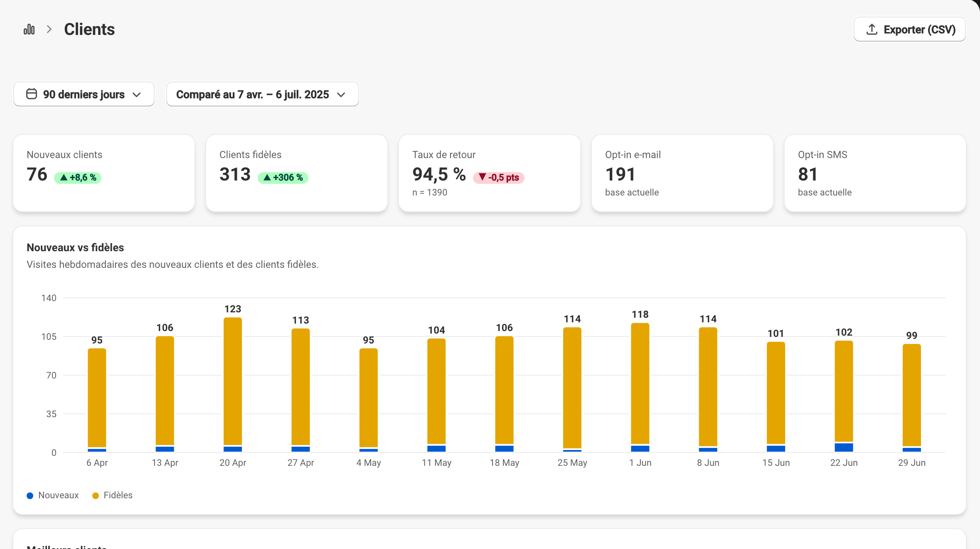Image resolution: width=980 pixels, height=549 pixels.
Task: Open the 90 derniers jours dropdown
Action: pos(84,94)
